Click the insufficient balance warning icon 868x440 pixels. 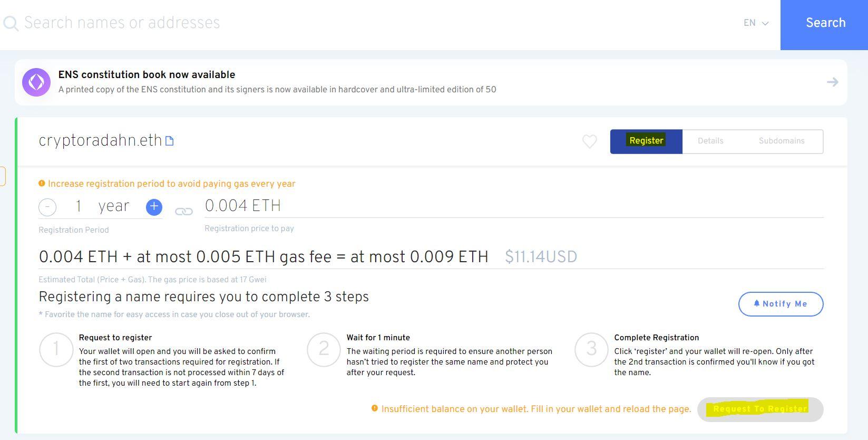(375, 408)
